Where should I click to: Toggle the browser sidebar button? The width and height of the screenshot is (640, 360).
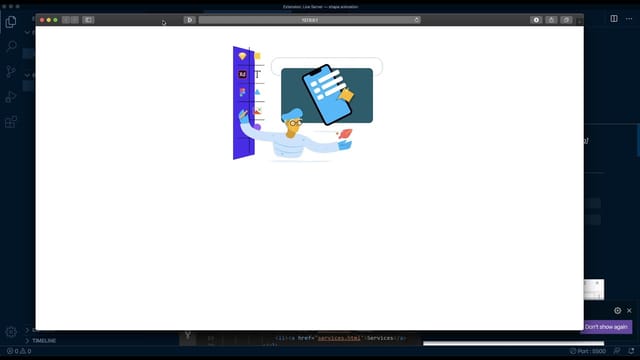[88, 20]
